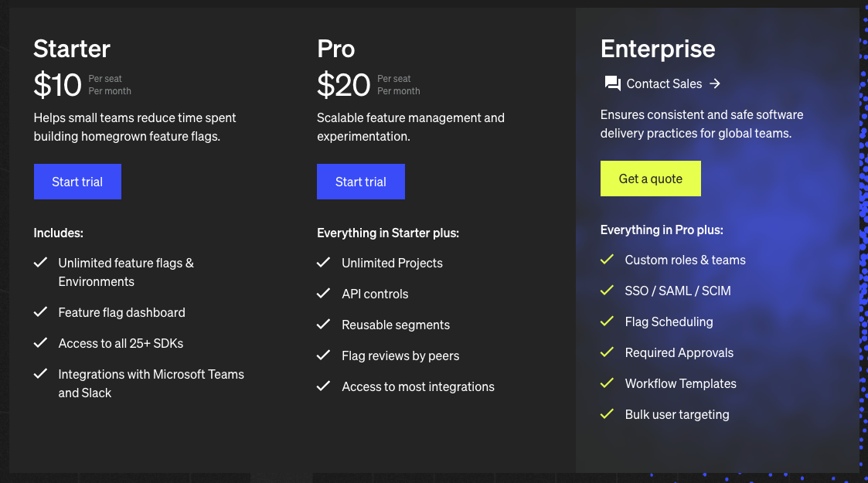Click the checkmark beside Unlimited Projects
This screenshot has width=868, height=483.
point(324,263)
